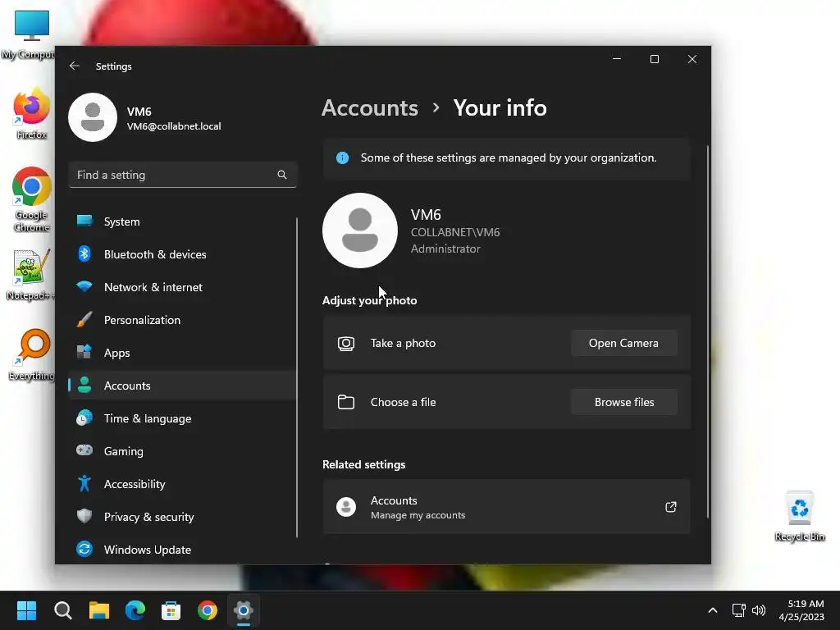
Task: Click the Accessibility figure icon
Action: [84, 483]
